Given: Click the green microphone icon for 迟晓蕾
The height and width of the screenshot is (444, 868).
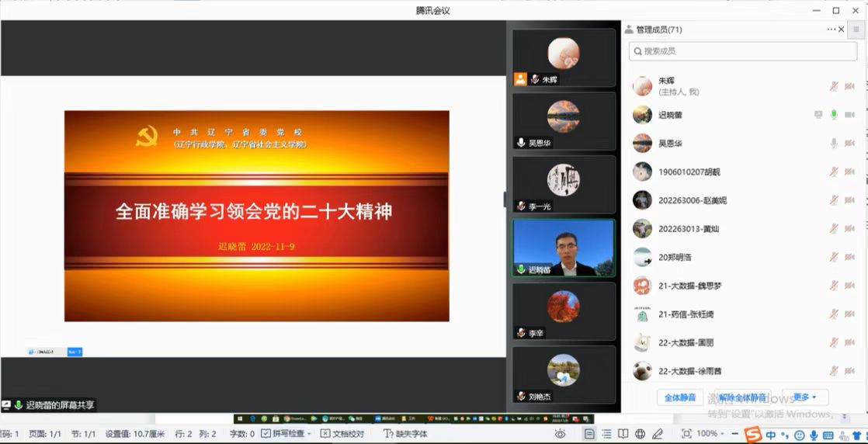Looking at the screenshot, I should (x=834, y=115).
